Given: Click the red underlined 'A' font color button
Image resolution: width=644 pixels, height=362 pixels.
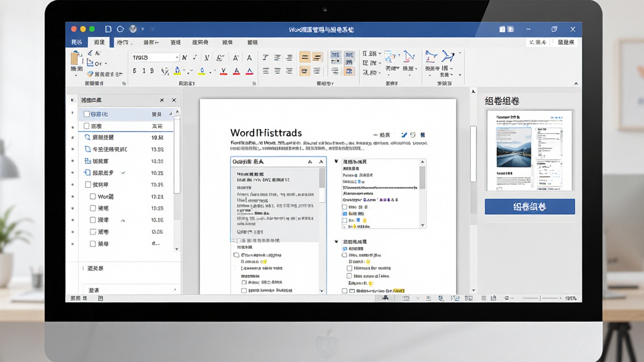Looking at the screenshot, I should [236, 72].
